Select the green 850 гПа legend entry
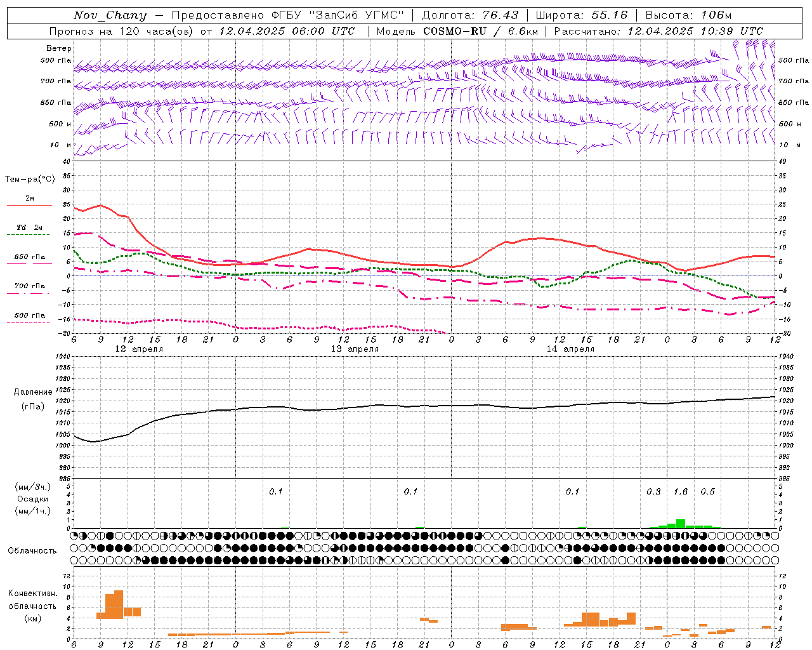 tap(29, 260)
